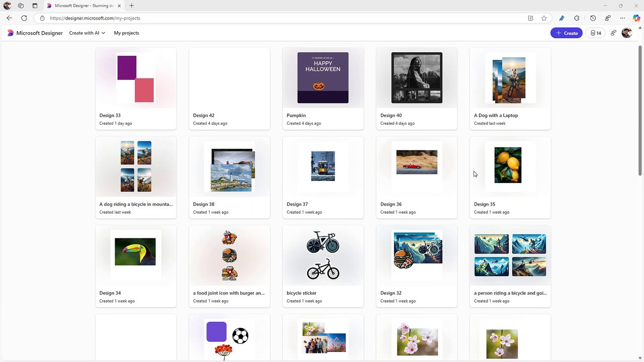Viewport: 644px width, 362px height.
Task: Open Design 38 lighthouse thumbnail
Action: 229,167
